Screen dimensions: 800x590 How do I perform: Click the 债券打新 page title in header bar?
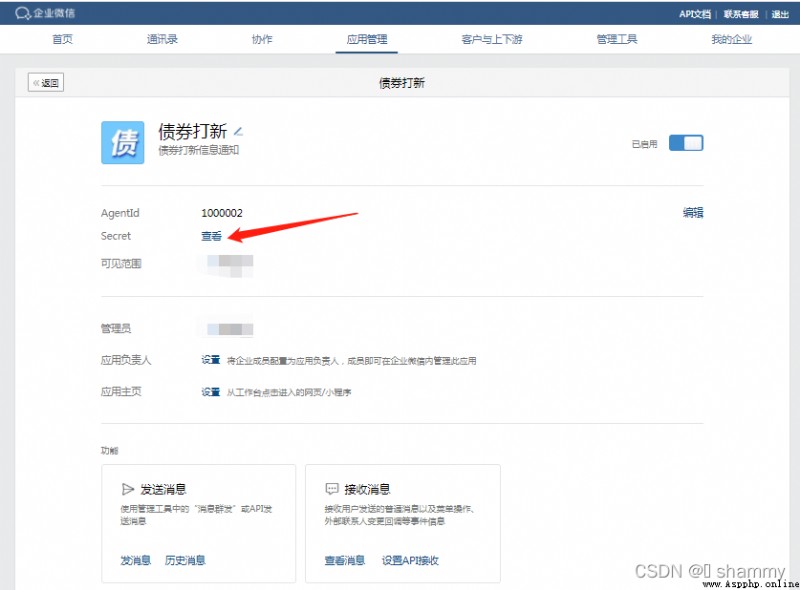[x=402, y=83]
